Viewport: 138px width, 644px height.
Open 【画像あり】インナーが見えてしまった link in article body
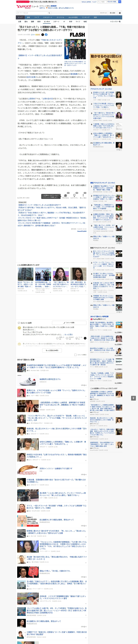pos(40,57)
